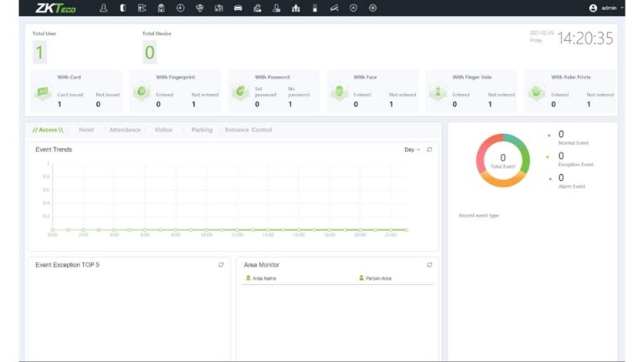The width and height of the screenshot is (644, 362).
Task: Switch to the Entrance Control tab
Action: coord(248,130)
